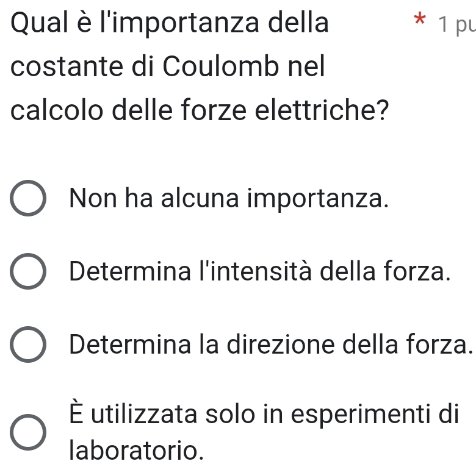
Task: Click the word 'elettriche?' in the question title
Action: [322, 110]
